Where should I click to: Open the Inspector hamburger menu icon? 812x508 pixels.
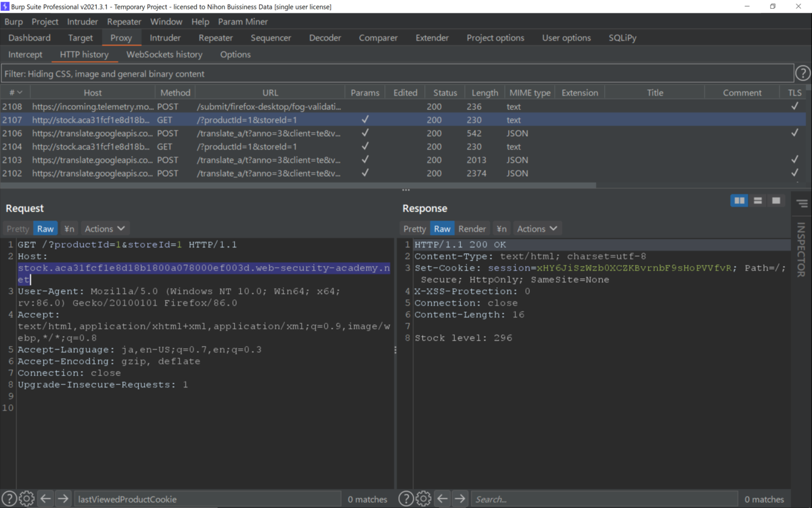coord(802,204)
